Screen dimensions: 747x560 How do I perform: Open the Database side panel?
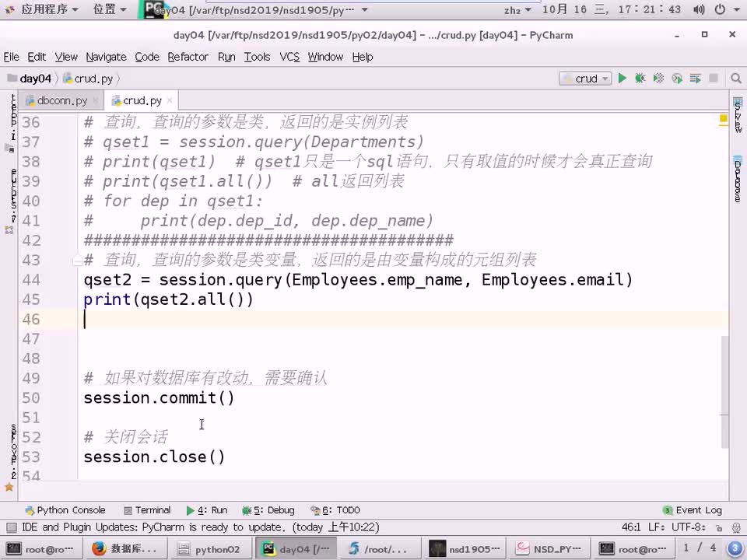tap(738, 179)
